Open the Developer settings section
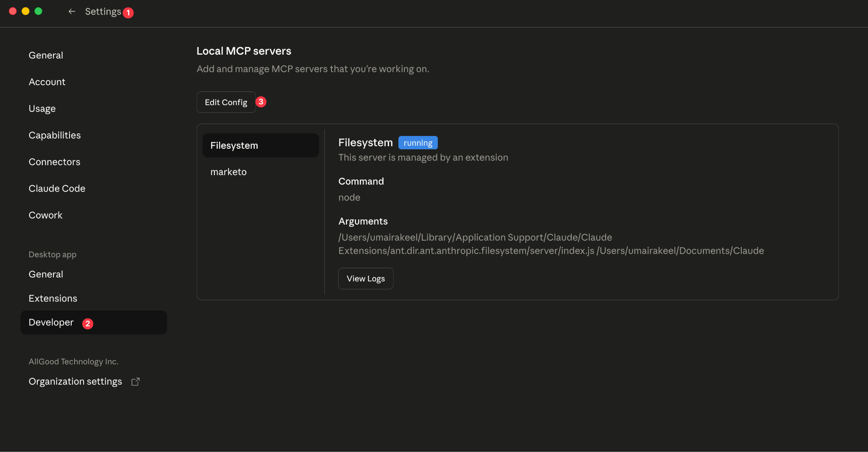This screenshot has width=868, height=452. pos(51,322)
